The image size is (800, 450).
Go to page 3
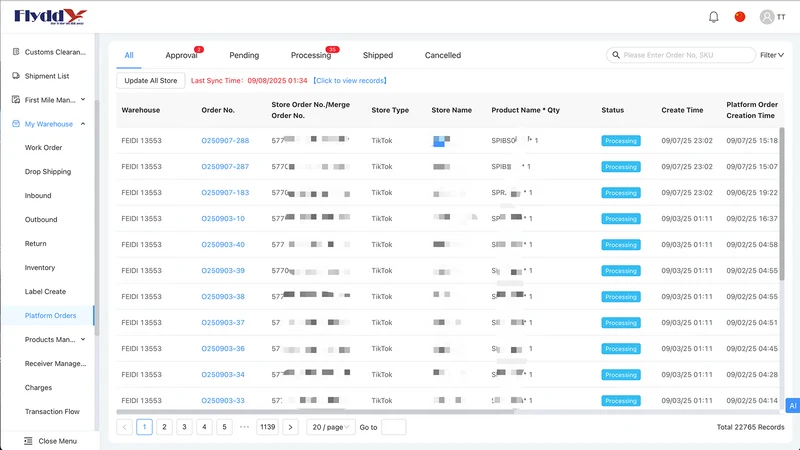click(184, 427)
